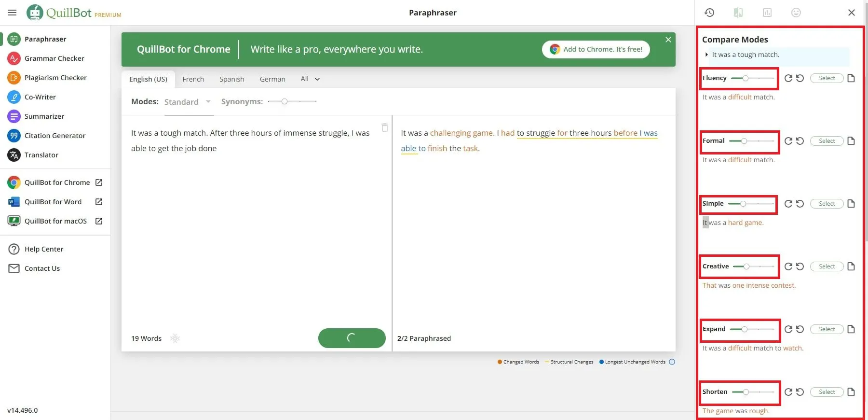Copy the Simple mode result
868x420 pixels.
click(851, 204)
